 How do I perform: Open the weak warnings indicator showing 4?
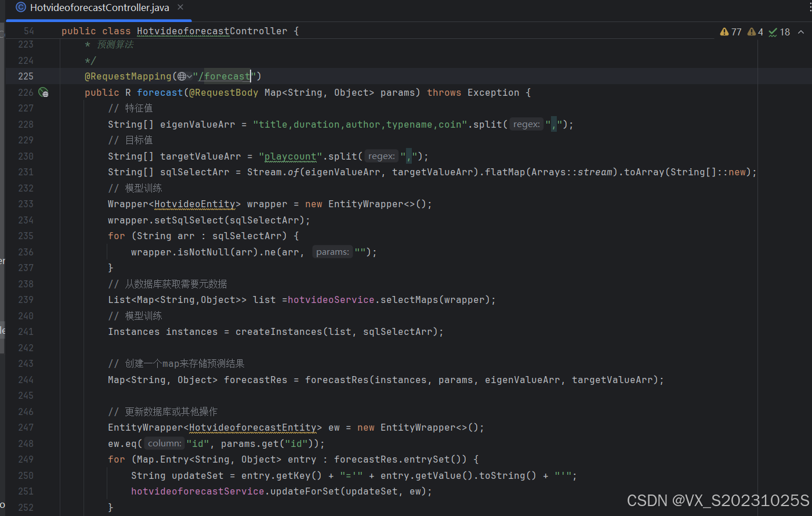point(756,32)
